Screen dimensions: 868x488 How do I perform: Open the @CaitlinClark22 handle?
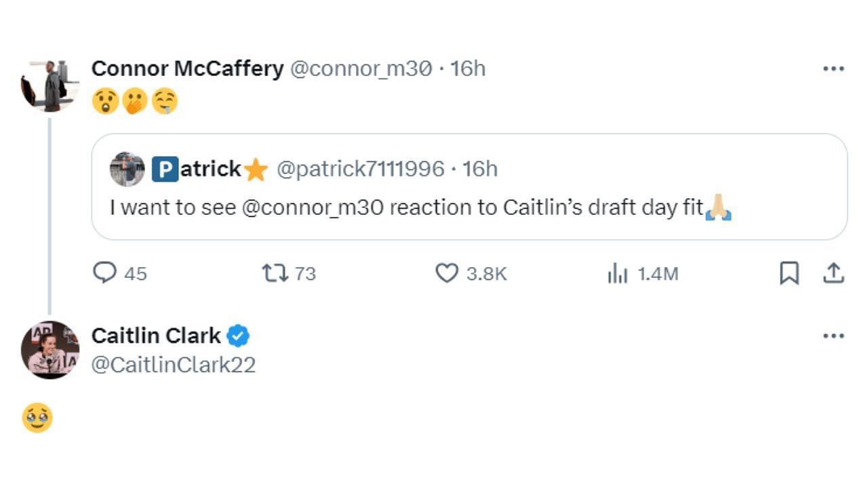pyautogui.click(x=174, y=365)
